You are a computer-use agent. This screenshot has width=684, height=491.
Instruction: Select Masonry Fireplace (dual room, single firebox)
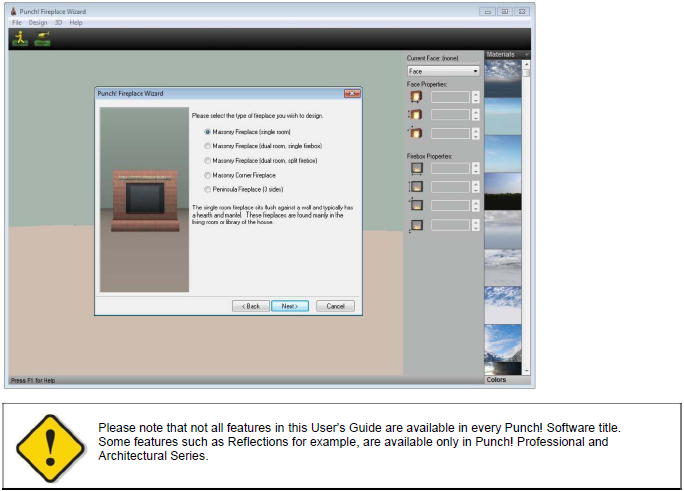tap(263, 146)
